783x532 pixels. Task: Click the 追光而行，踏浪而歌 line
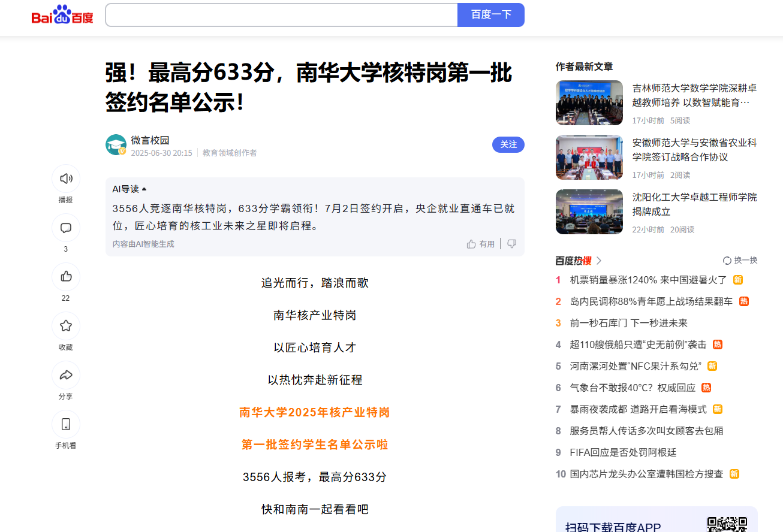315,283
